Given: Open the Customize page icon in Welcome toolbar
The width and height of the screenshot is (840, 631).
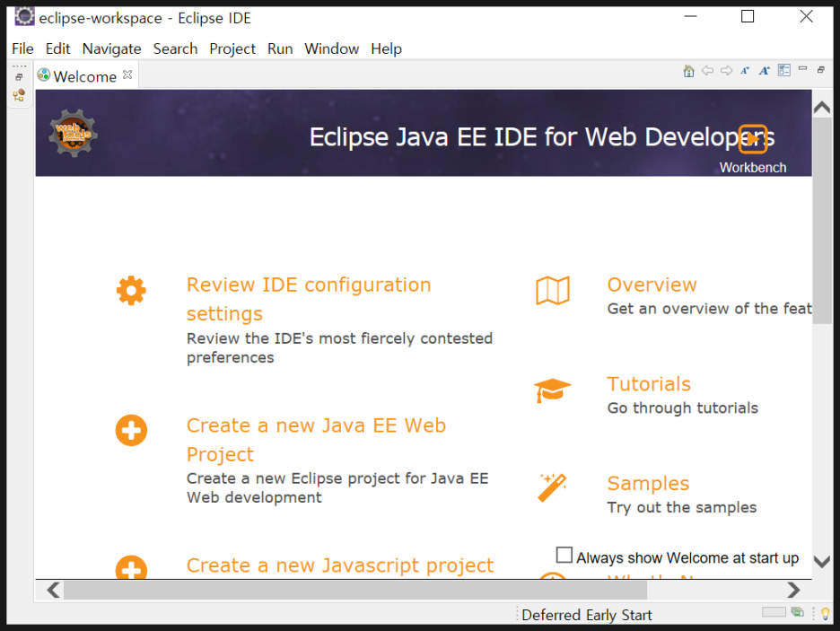Looking at the screenshot, I should [784, 70].
